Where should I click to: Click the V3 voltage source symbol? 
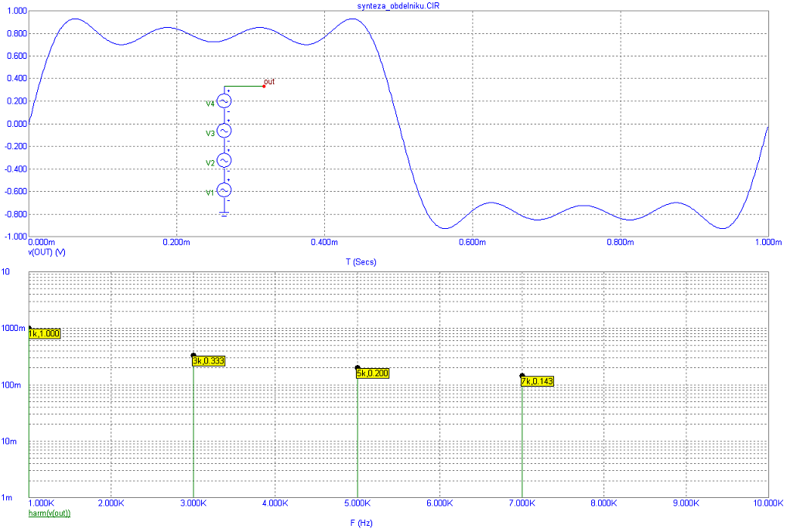point(224,131)
